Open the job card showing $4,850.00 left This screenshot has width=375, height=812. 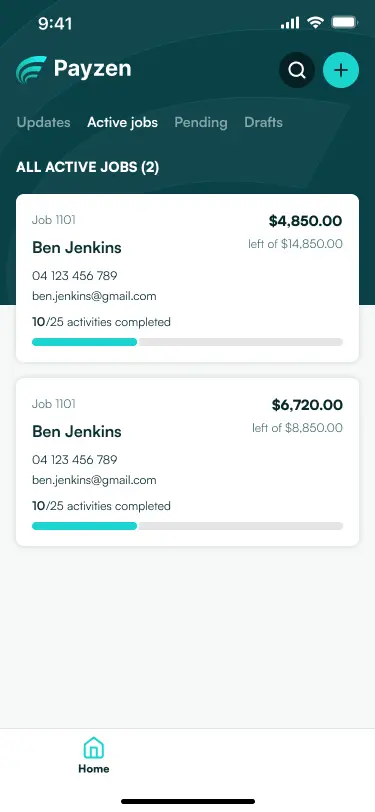[188, 278]
